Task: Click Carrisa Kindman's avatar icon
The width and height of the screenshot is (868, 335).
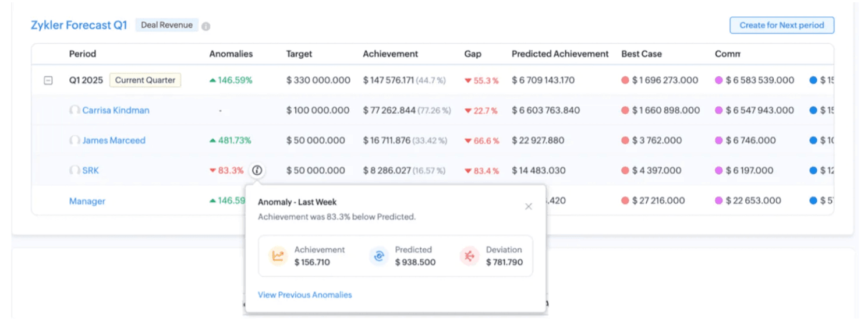Action: [x=75, y=110]
